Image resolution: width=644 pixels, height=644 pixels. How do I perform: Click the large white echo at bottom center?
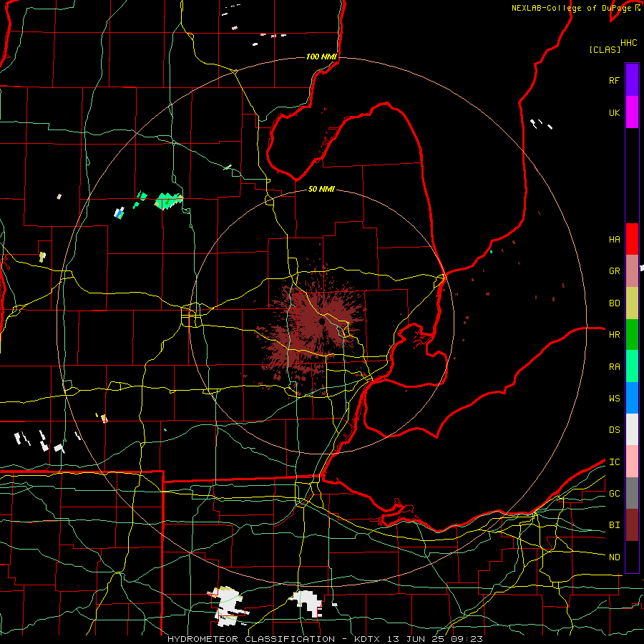pyautogui.click(x=308, y=602)
